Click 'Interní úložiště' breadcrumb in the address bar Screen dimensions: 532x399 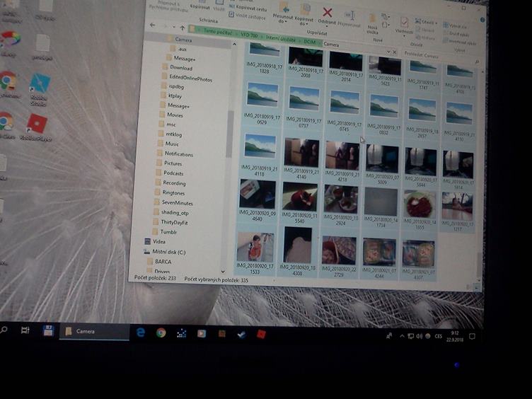[x=280, y=38]
